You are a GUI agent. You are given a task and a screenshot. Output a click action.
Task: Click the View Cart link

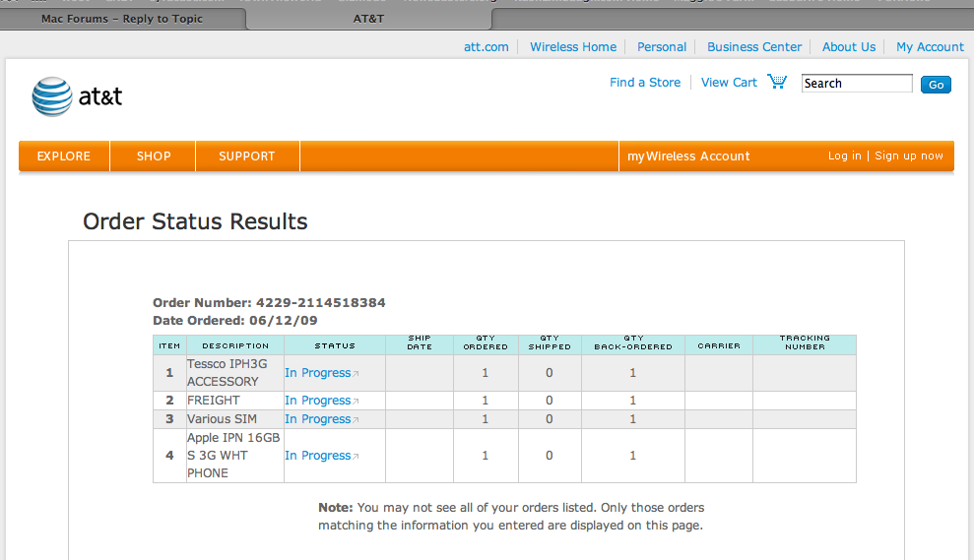[x=729, y=82]
